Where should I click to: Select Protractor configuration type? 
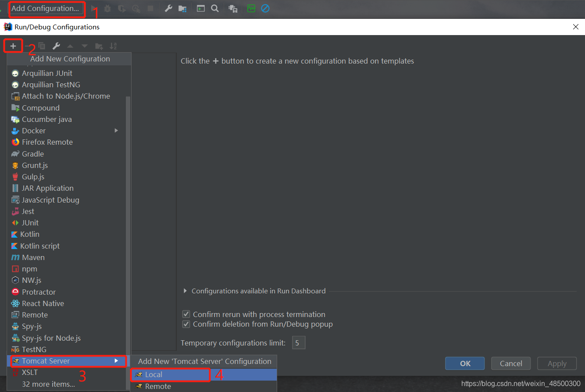coord(67,292)
